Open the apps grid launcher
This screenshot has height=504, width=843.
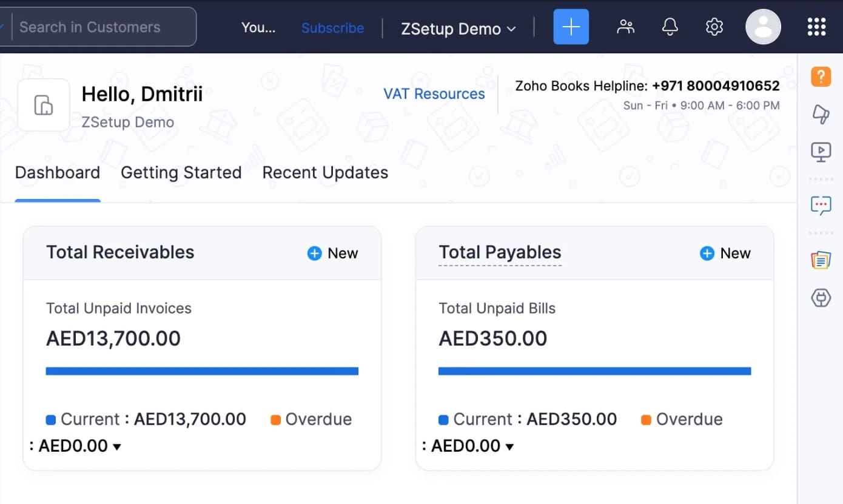click(x=817, y=27)
